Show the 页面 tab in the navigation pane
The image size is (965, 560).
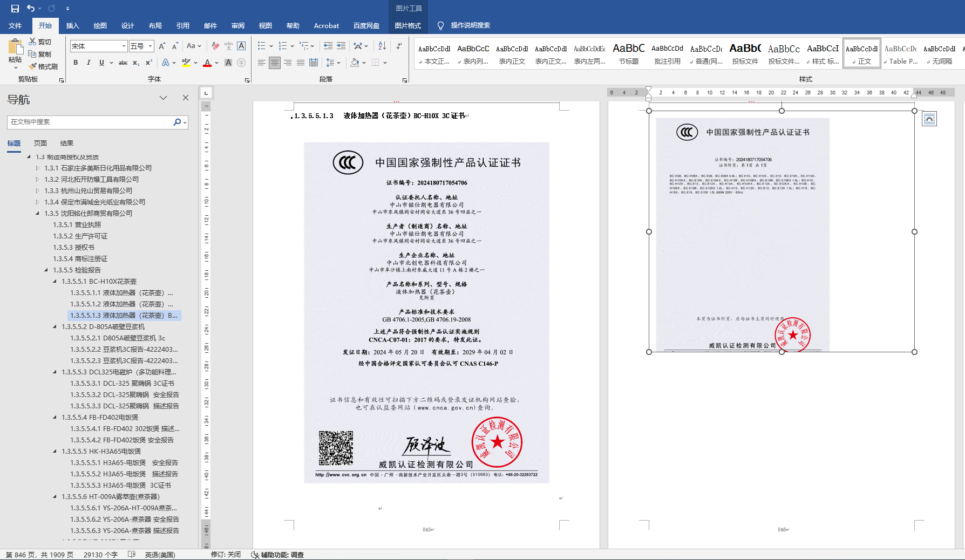click(x=40, y=144)
